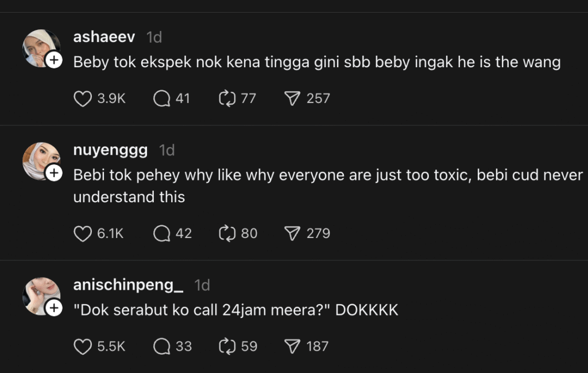Share ashaeev's post via send icon
This screenshot has width=588, height=373.
293,99
